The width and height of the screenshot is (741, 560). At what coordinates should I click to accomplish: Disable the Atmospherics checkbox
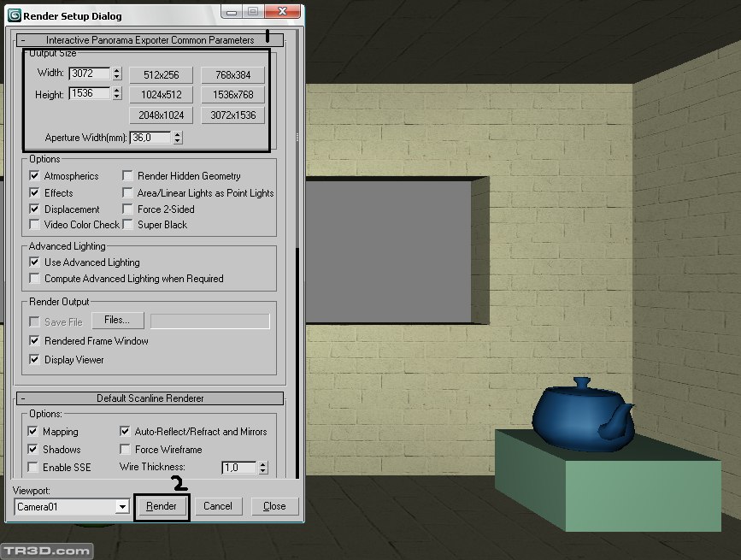pyautogui.click(x=35, y=176)
